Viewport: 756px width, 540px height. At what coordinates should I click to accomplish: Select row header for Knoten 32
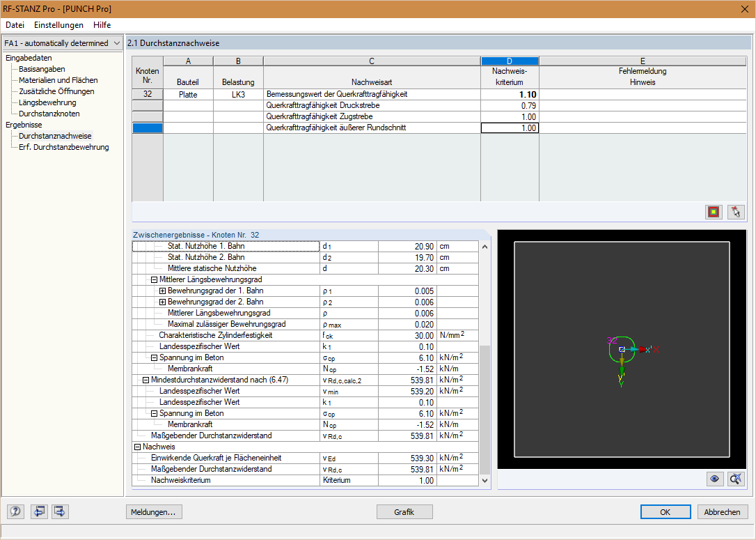click(x=148, y=94)
